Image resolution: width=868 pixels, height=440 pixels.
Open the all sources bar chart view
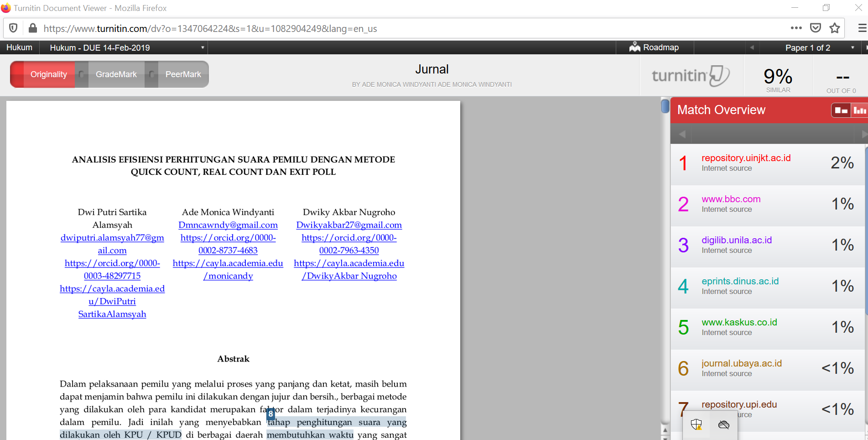(859, 110)
